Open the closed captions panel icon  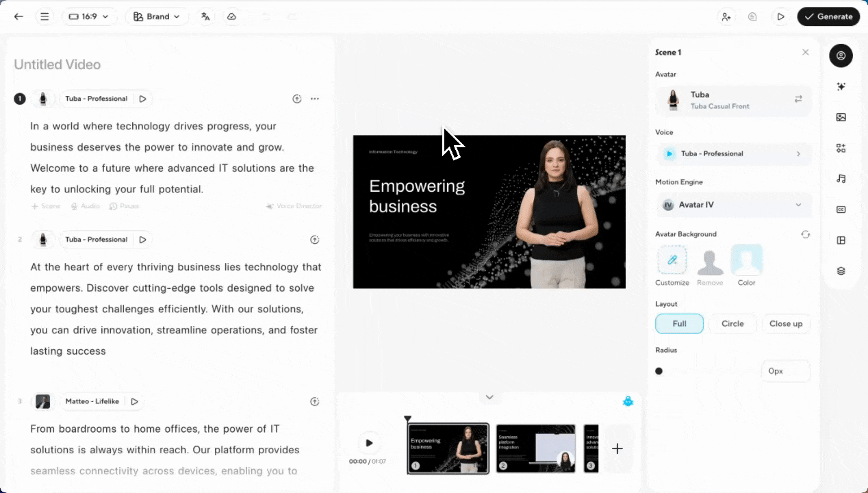click(841, 210)
